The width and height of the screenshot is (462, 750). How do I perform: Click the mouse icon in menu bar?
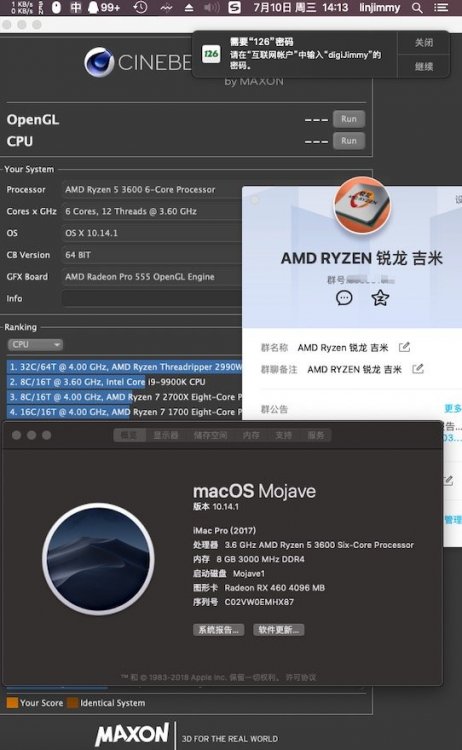point(56,7)
